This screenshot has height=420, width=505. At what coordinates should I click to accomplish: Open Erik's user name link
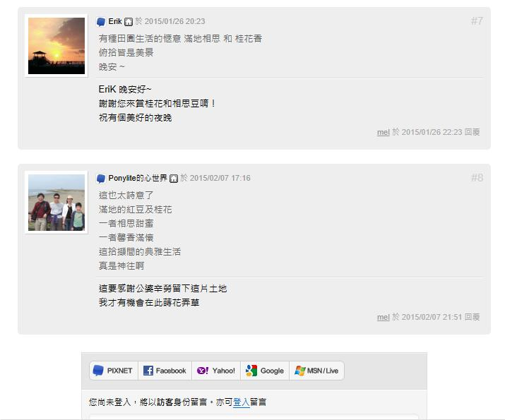pyautogui.click(x=115, y=22)
